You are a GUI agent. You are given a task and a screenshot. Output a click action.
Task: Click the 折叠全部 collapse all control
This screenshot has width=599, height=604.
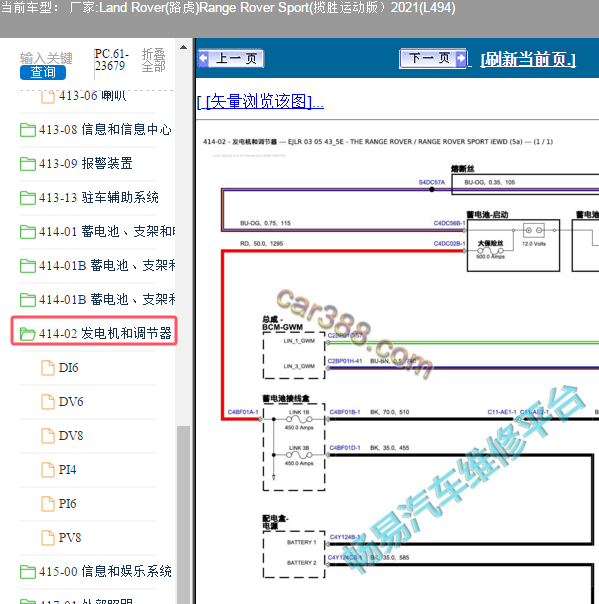tap(153, 60)
